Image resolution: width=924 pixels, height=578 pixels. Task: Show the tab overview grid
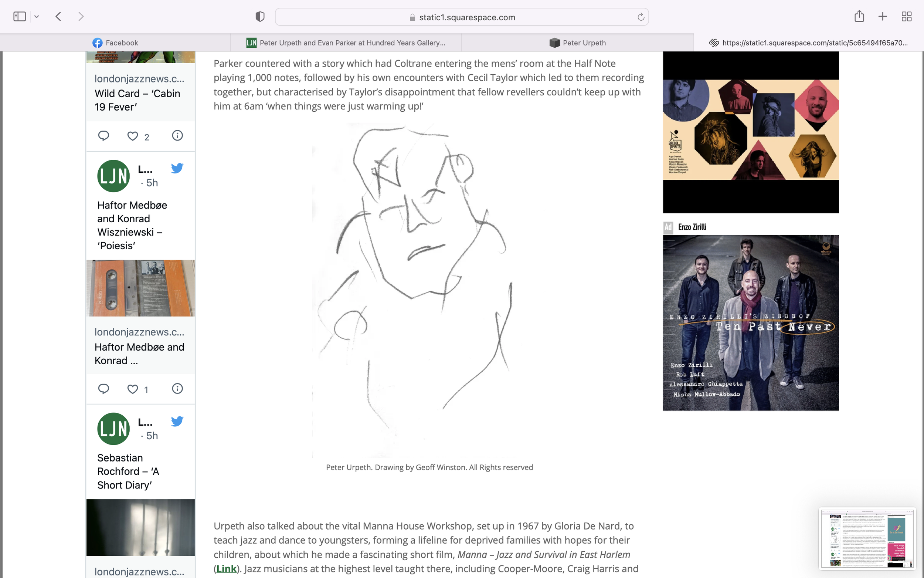coord(906,16)
